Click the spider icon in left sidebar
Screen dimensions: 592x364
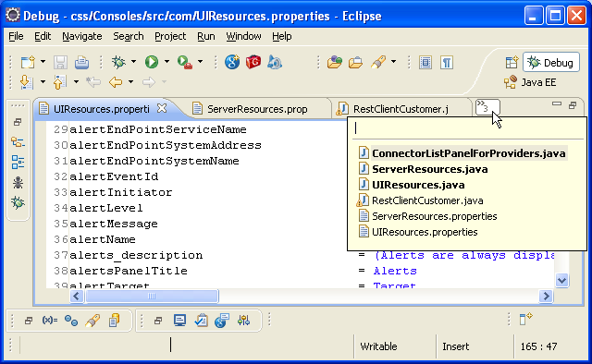pyautogui.click(x=18, y=183)
